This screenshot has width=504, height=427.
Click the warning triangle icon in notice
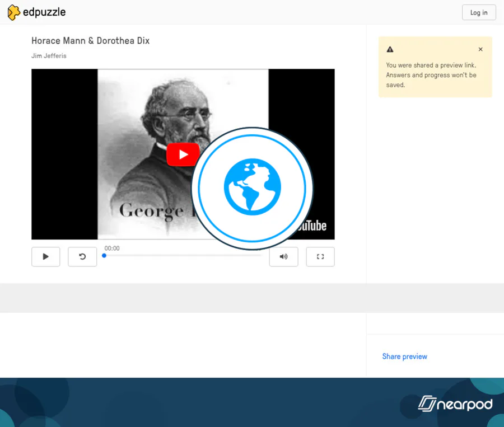point(390,49)
